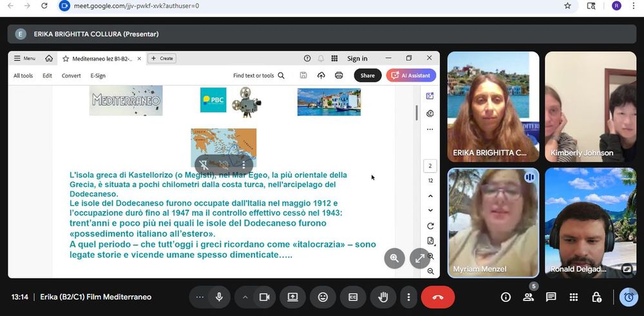The width and height of the screenshot is (644, 316).
Task: Select Kimberly Johnson's video tile
Action: pyautogui.click(x=591, y=106)
